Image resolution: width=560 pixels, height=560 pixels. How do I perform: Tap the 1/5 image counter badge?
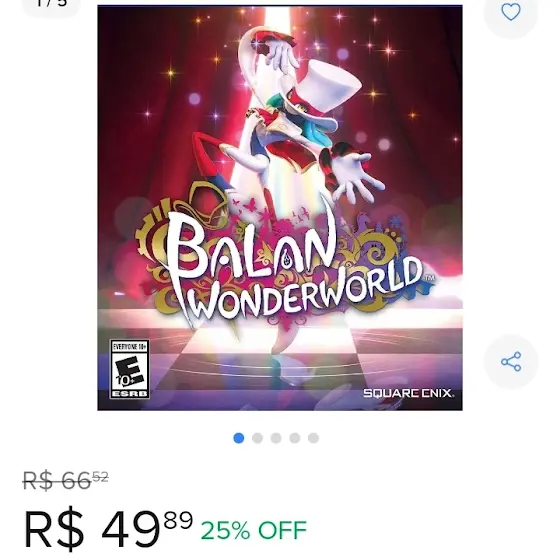[x=51, y=4]
